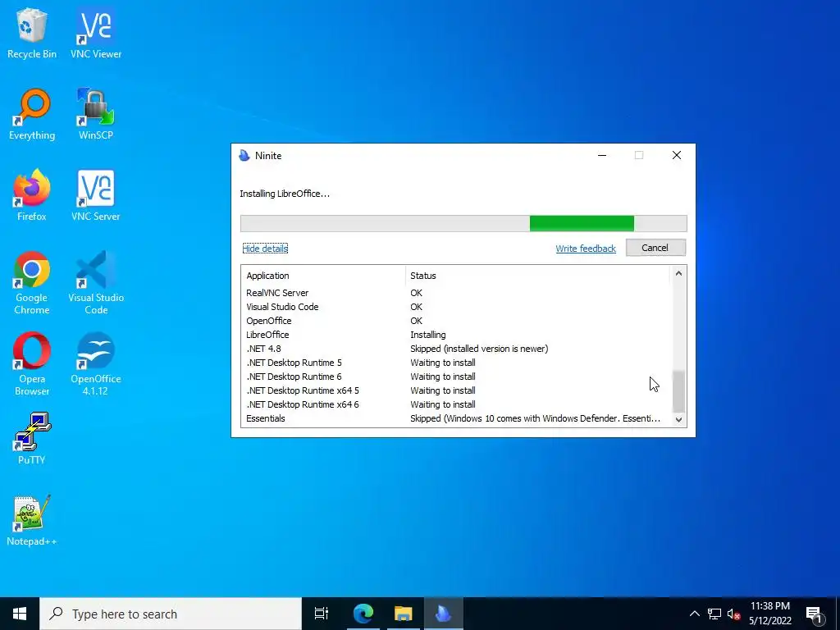This screenshot has height=630, width=840.
Task: Open Task View from the taskbar
Action: (322, 614)
